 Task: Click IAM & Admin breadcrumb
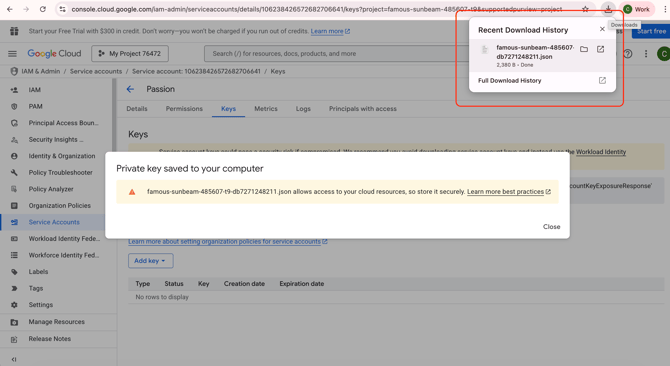click(41, 71)
